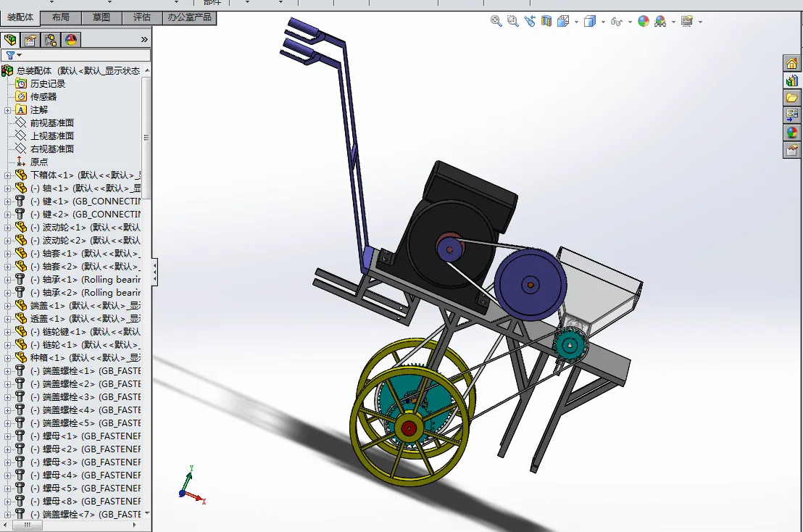Click the Edit Appearance color ball icon
The width and height of the screenshot is (803, 532).
644,21
